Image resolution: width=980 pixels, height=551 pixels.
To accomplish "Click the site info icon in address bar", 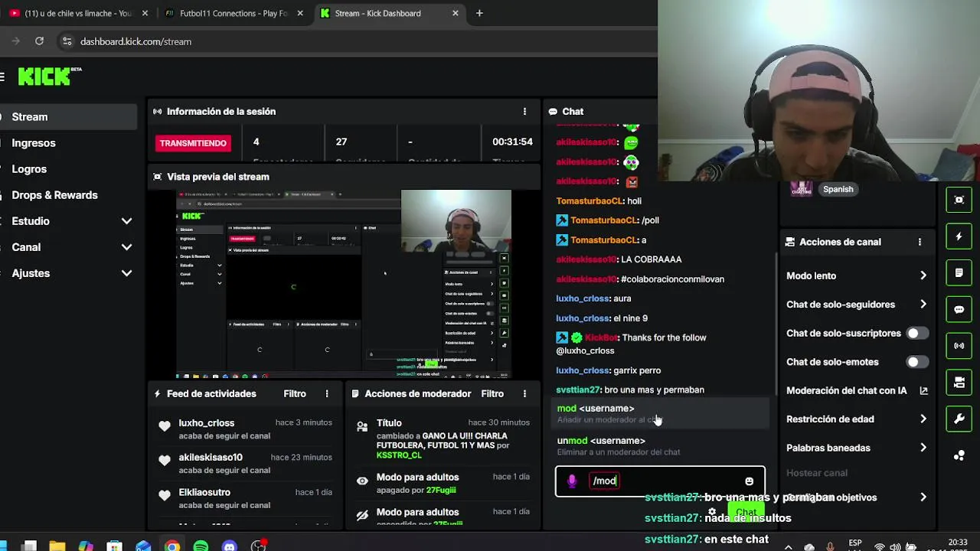I will point(67,41).
